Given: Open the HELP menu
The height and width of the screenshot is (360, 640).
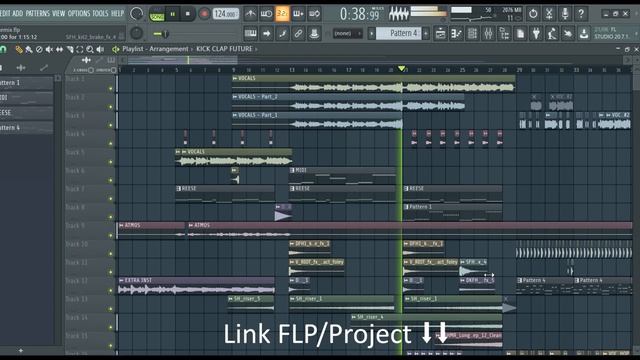Looking at the screenshot, I should click(x=118, y=13).
